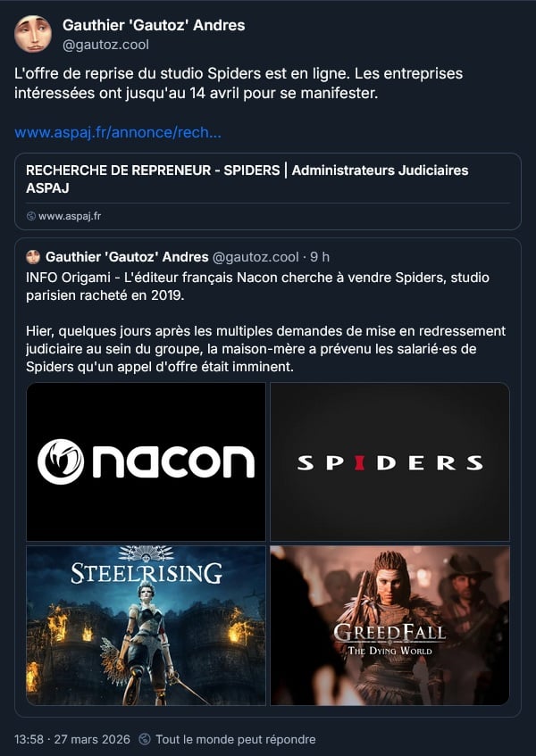
Task: Click the small avatar in the quoted post
Action: [33, 257]
